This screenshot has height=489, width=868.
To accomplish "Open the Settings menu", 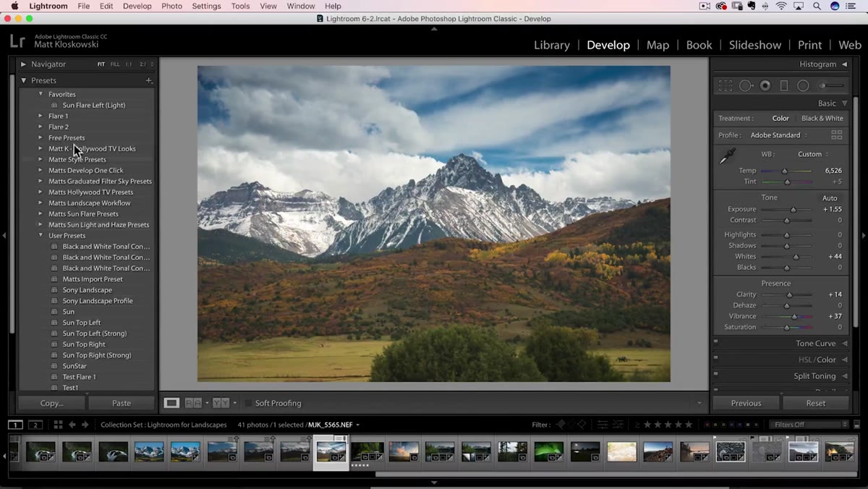I will point(206,6).
